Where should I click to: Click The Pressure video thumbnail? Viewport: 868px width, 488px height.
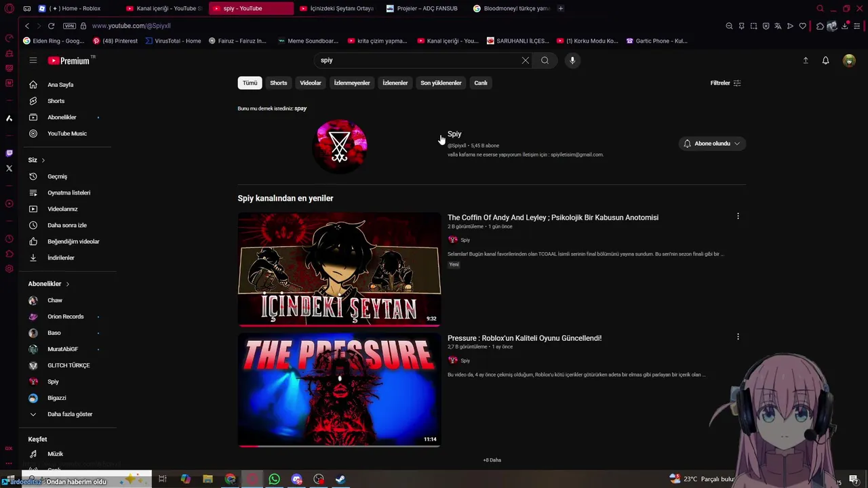click(339, 390)
